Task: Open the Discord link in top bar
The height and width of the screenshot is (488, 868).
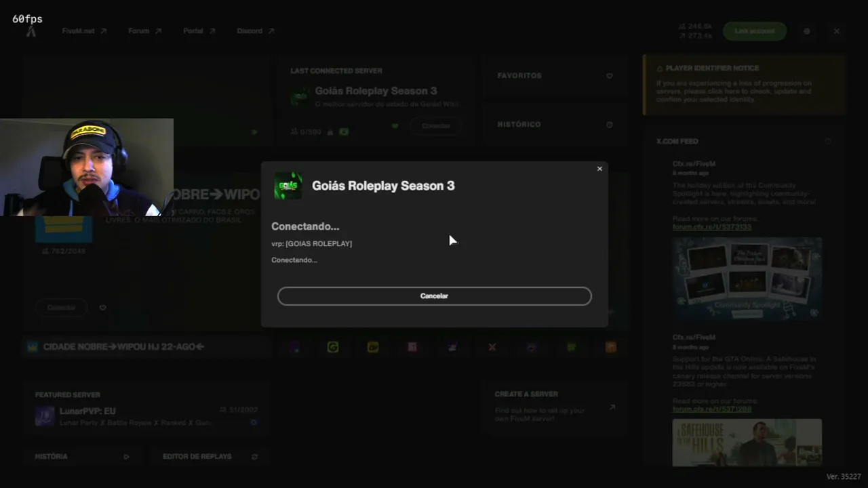Action: pos(255,31)
